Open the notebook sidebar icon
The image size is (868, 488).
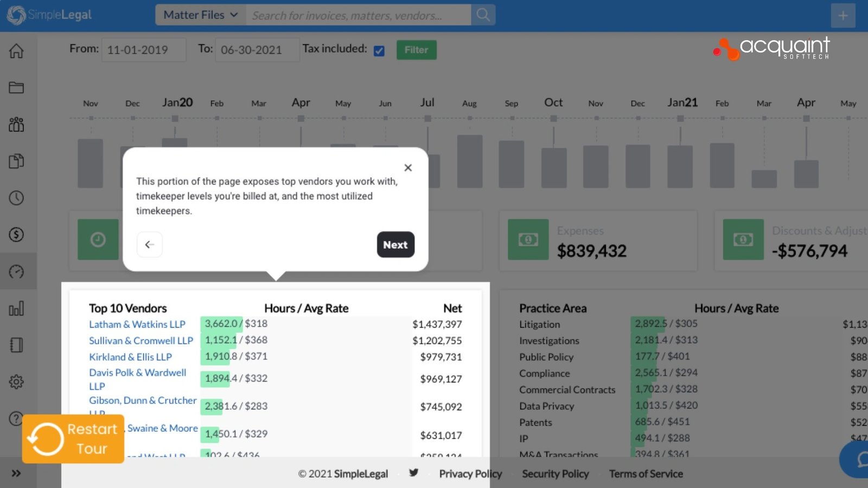click(x=16, y=345)
